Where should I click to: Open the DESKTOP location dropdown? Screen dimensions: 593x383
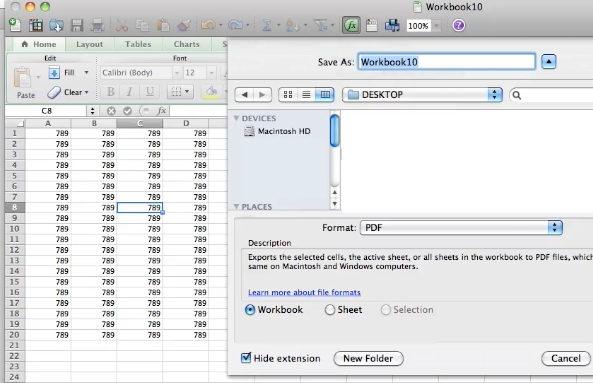(x=422, y=95)
